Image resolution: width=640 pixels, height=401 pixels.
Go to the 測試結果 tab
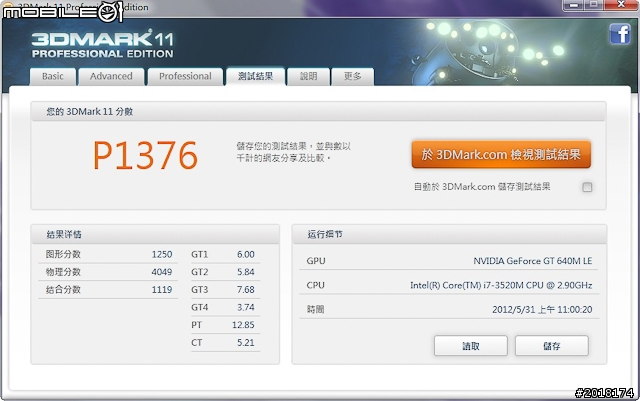click(253, 76)
